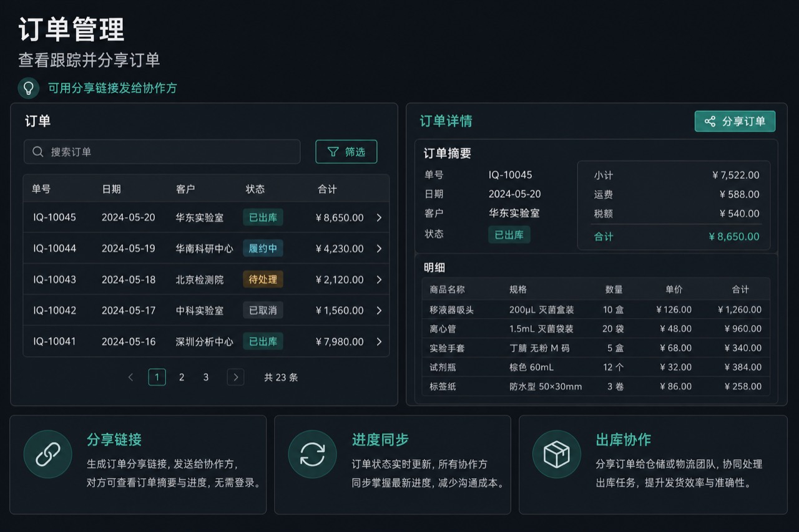
Task: Open order IQ-10041 via its row chevron
Action: 379,341
